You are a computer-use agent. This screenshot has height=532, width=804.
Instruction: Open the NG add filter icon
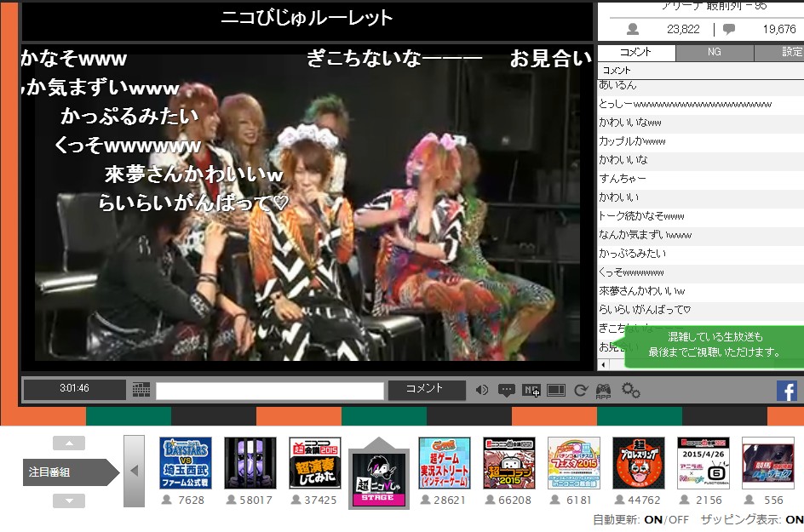(531, 391)
